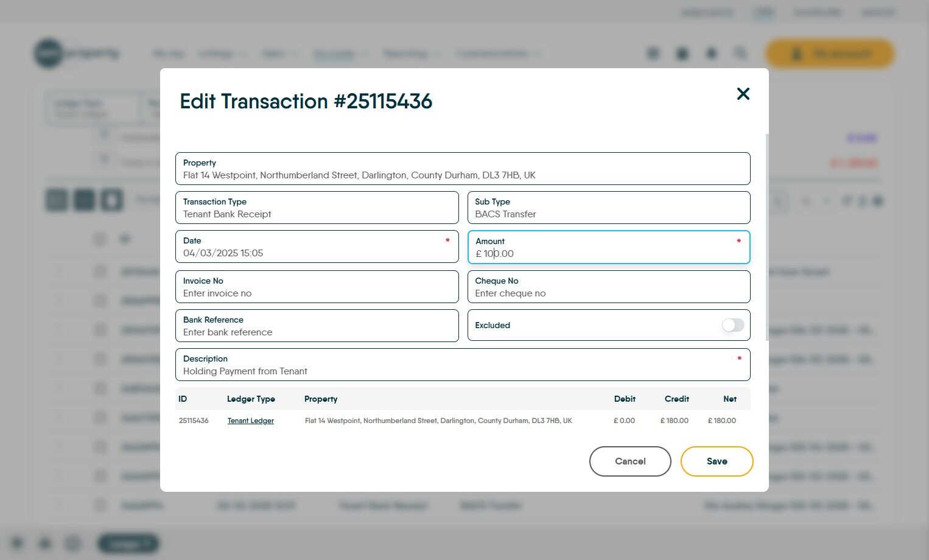Image resolution: width=929 pixels, height=560 pixels.
Task: Select the Debit cell £ 0.00
Action: 624,421
